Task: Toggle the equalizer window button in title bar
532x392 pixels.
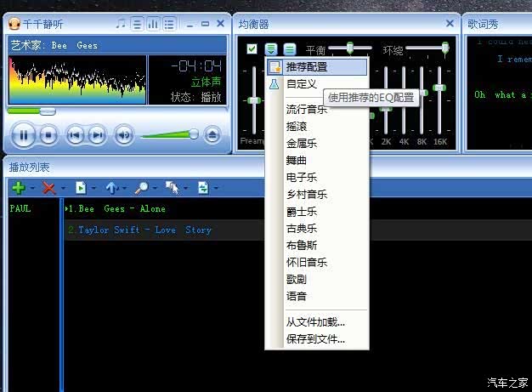Action: tap(154, 24)
